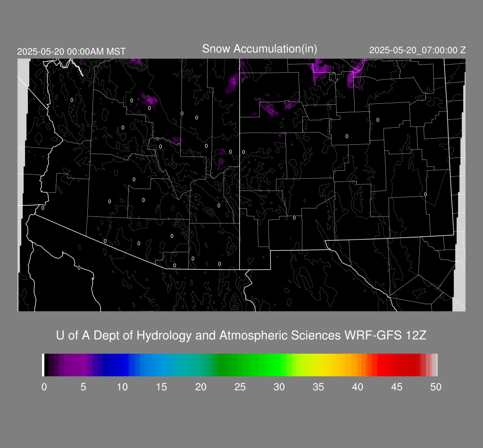Click the snow accumulation map image
The height and width of the screenshot is (448, 483).
(241, 185)
